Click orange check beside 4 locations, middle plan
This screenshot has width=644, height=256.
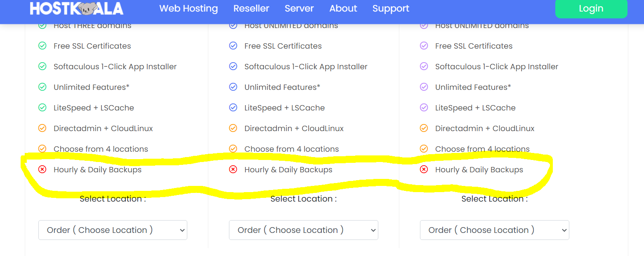(233, 148)
